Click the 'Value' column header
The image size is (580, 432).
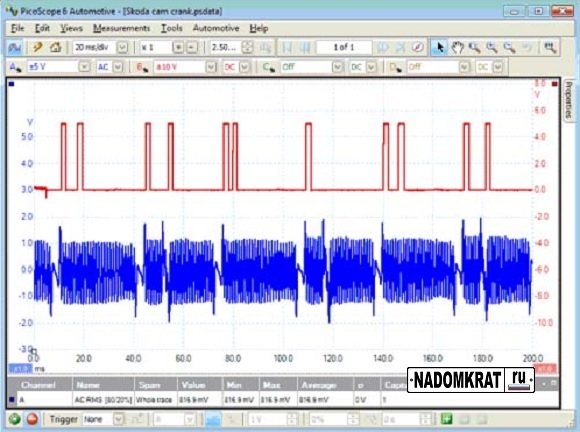(199, 385)
